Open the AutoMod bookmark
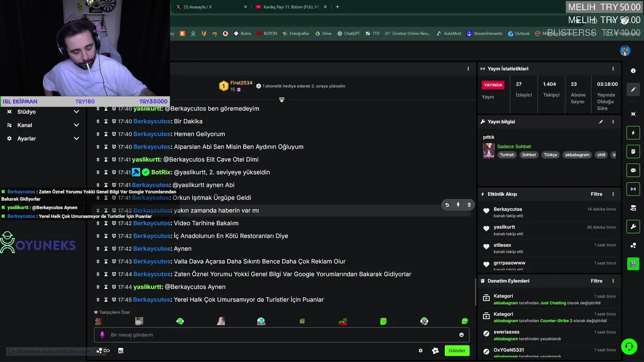This screenshot has width=644, height=362. point(449,34)
